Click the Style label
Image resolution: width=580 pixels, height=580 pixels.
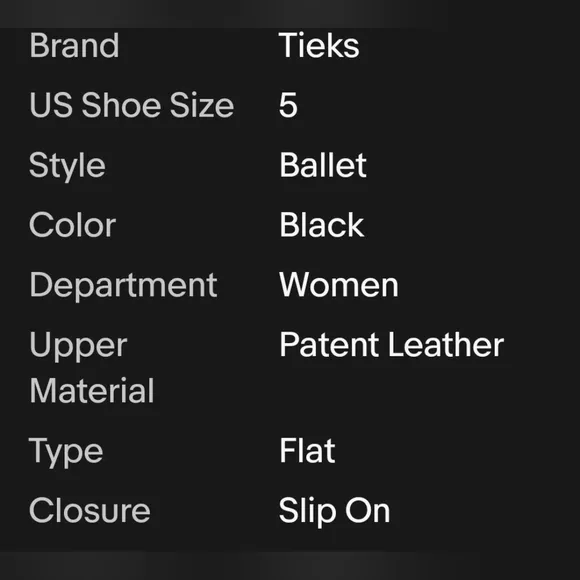point(67,166)
